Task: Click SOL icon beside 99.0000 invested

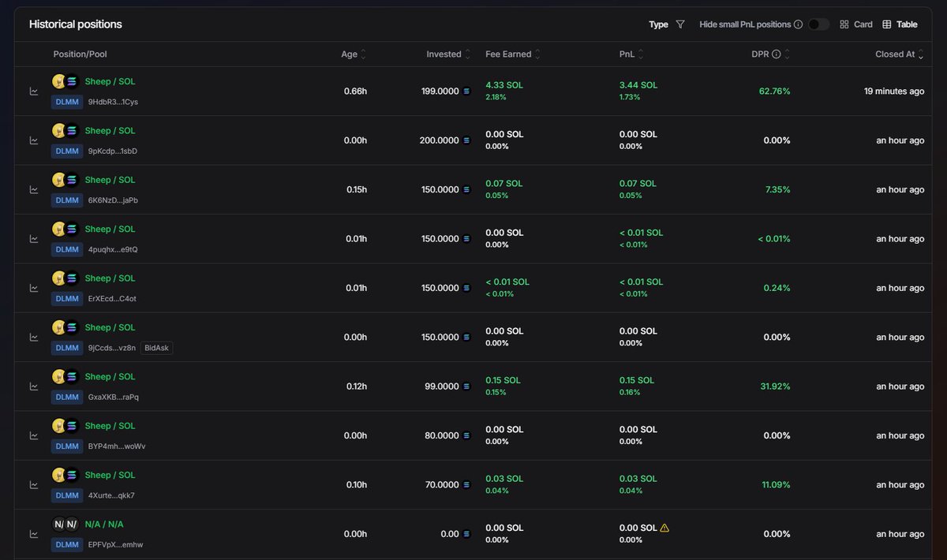Action: [x=466, y=386]
